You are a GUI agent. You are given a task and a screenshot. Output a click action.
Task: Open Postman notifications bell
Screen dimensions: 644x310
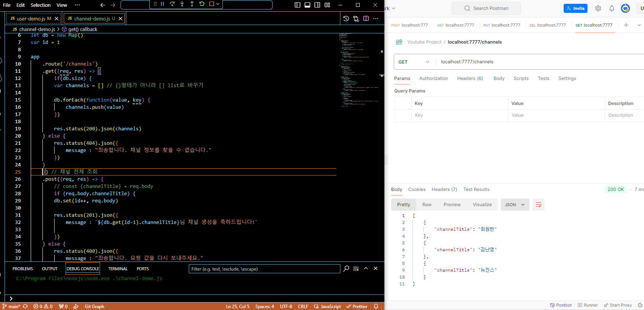point(612,8)
